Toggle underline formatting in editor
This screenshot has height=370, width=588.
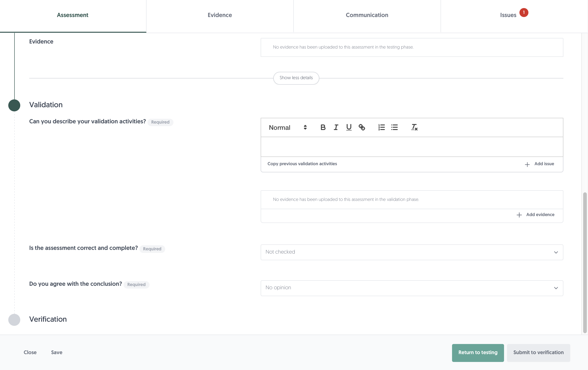click(349, 127)
